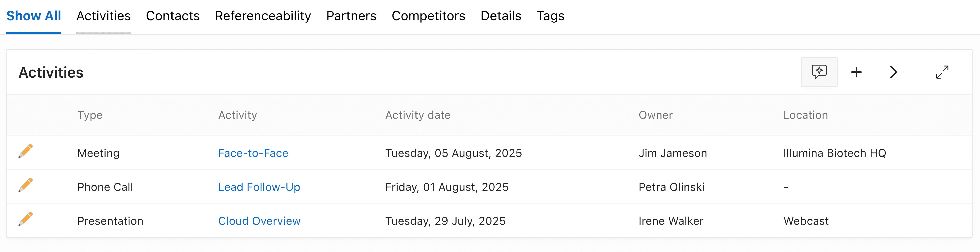980x252 pixels.
Task: Open the Competitors tab
Action: (428, 16)
